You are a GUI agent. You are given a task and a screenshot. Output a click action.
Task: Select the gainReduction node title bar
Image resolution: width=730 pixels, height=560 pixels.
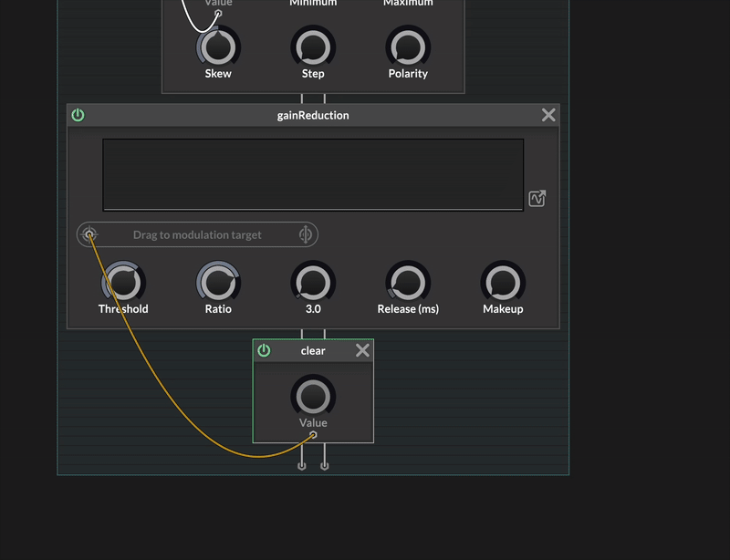point(313,115)
